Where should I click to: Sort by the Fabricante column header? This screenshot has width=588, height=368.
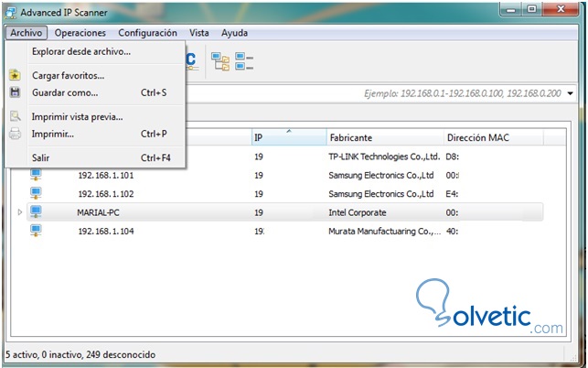coord(385,137)
